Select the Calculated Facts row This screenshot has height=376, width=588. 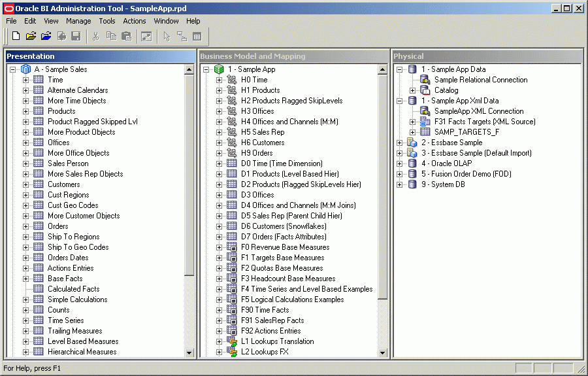73,289
